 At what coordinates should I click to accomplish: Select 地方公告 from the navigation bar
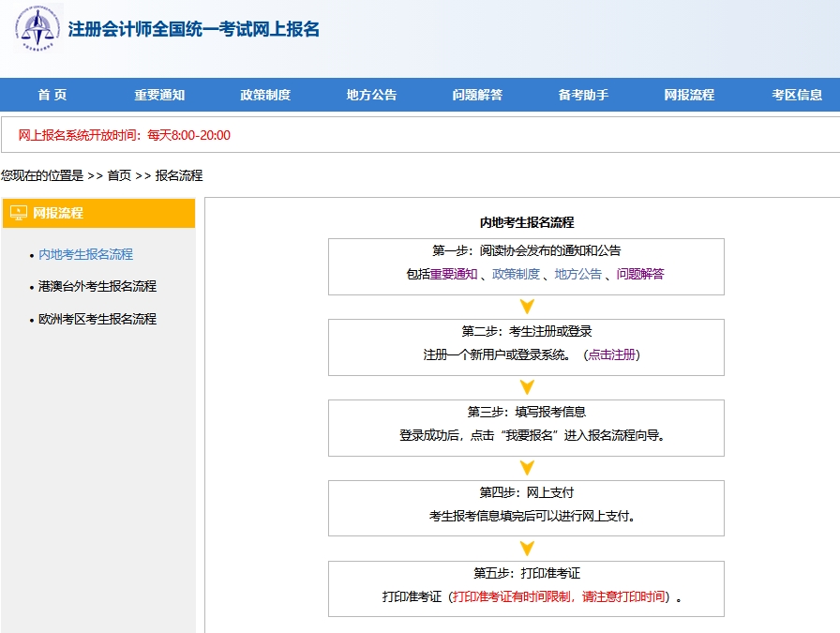(371, 95)
